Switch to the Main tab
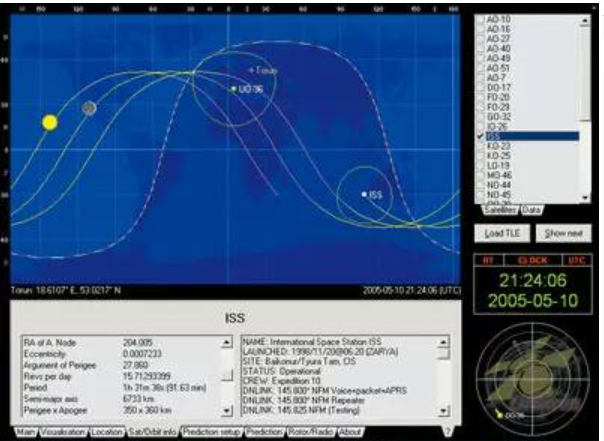The width and height of the screenshot is (604, 441). (25, 432)
